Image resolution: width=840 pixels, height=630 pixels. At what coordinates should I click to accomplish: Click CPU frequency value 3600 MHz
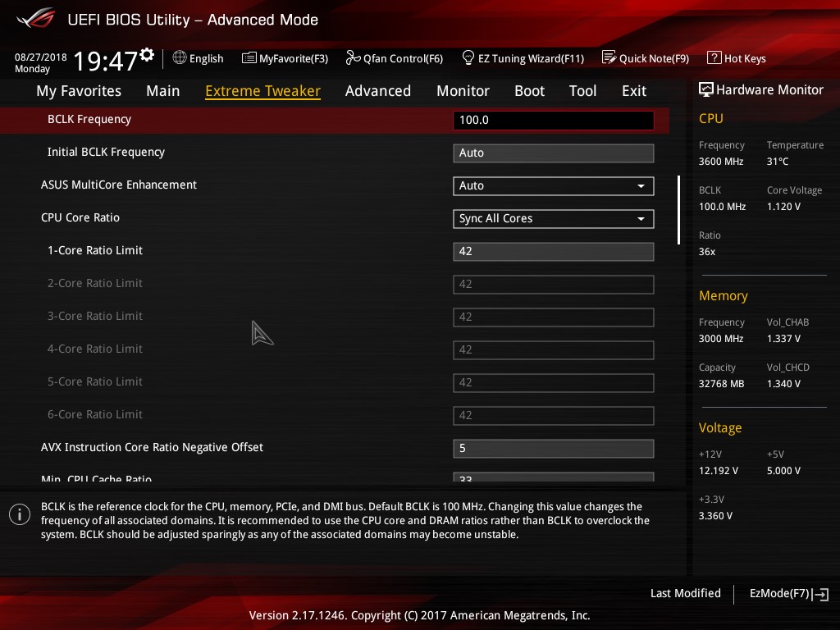(x=721, y=162)
